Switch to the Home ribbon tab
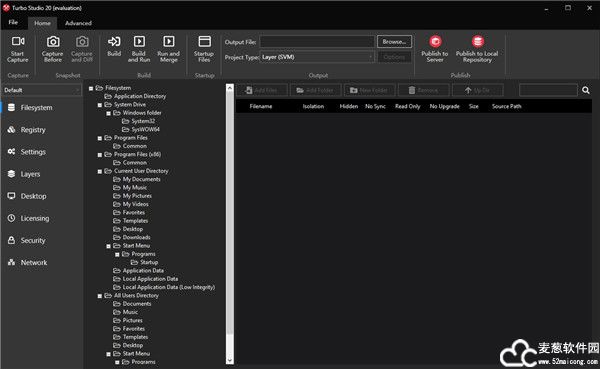 point(42,23)
